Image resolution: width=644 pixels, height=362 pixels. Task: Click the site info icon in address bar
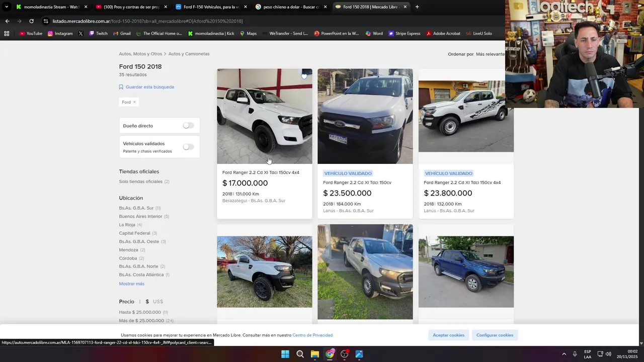point(46,21)
